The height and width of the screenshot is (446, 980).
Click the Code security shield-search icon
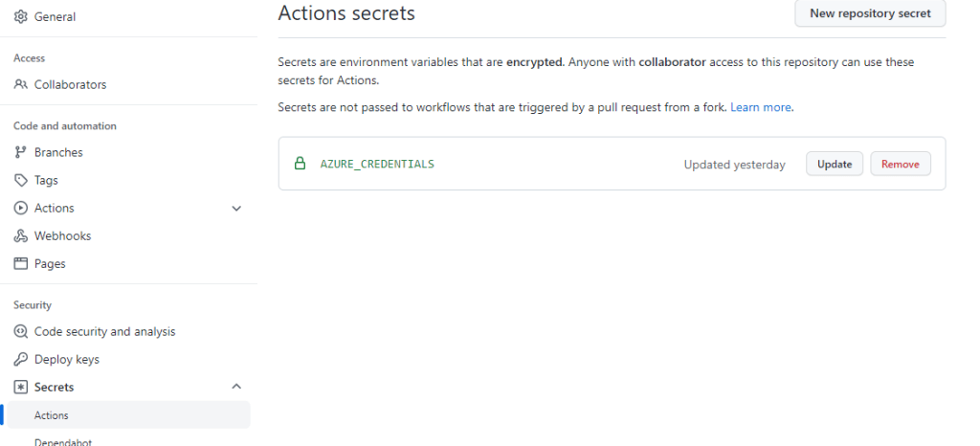click(x=21, y=331)
